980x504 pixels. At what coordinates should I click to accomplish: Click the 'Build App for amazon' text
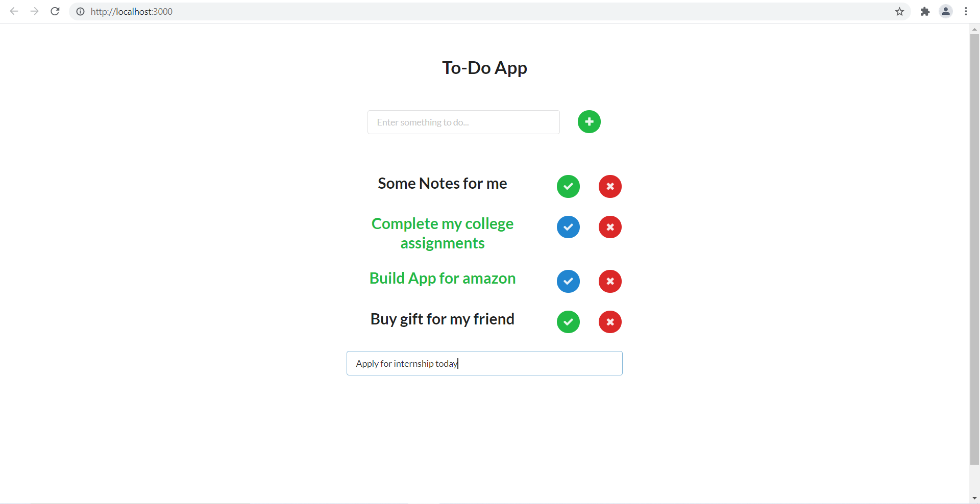point(443,279)
